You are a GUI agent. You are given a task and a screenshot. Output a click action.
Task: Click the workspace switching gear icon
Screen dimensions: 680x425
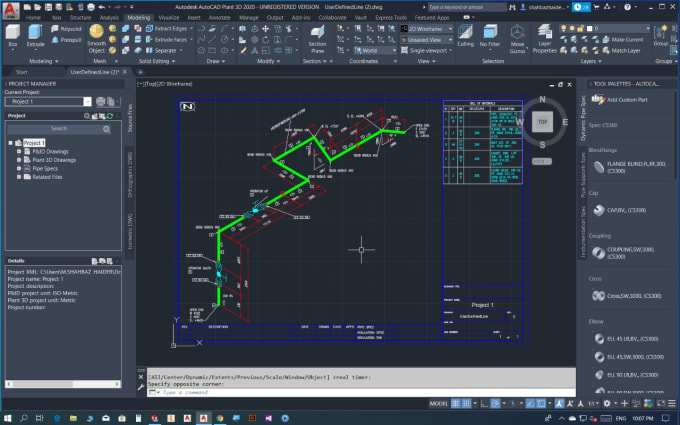click(607, 403)
